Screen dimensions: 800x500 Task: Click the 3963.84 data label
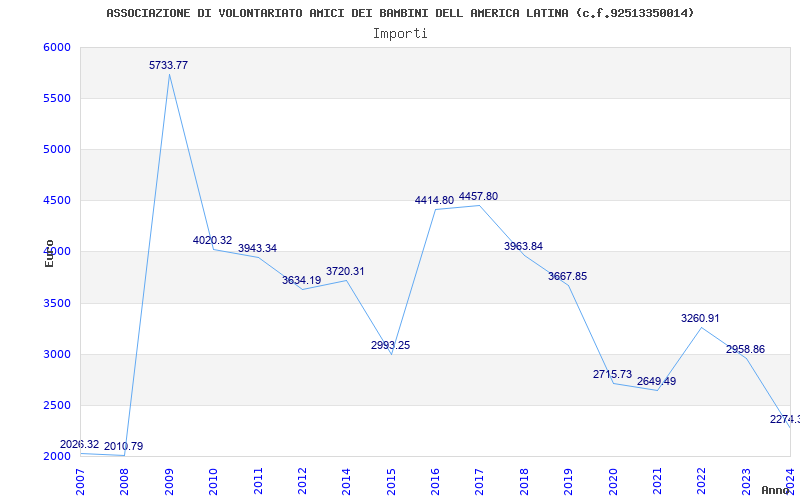523,246
